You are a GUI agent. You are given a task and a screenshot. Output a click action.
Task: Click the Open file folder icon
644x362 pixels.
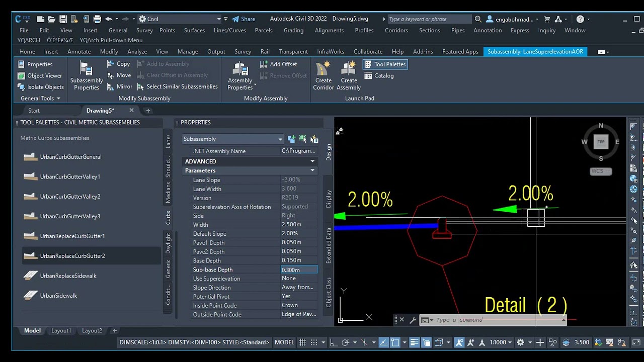[x=52, y=19]
